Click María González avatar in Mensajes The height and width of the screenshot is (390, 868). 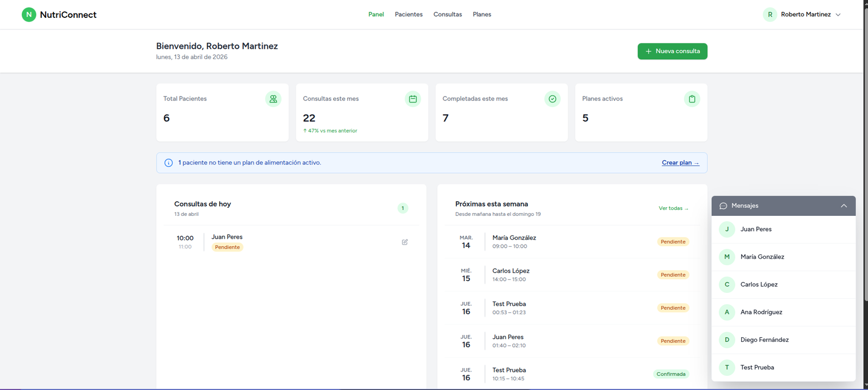tap(727, 257)
